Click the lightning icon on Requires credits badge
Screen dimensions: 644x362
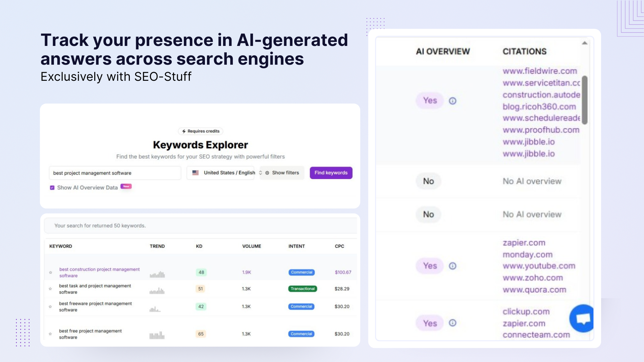click(184, 131)
